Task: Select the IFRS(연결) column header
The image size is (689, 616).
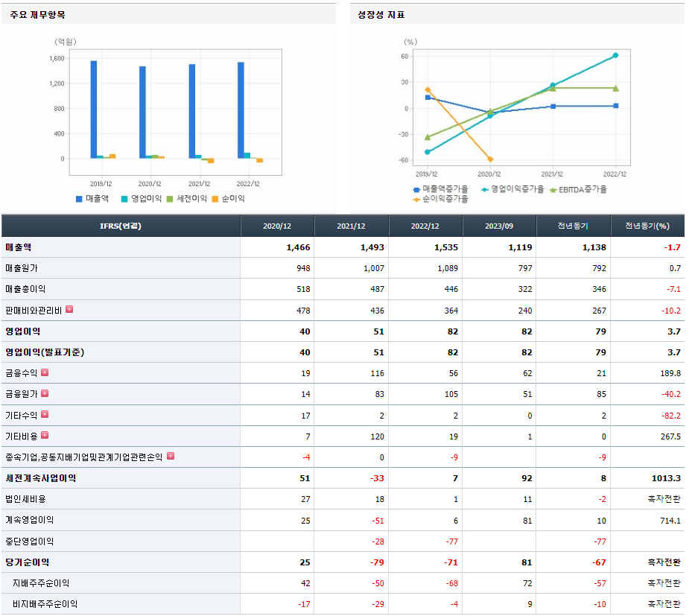Action: (x=121, y=226)
